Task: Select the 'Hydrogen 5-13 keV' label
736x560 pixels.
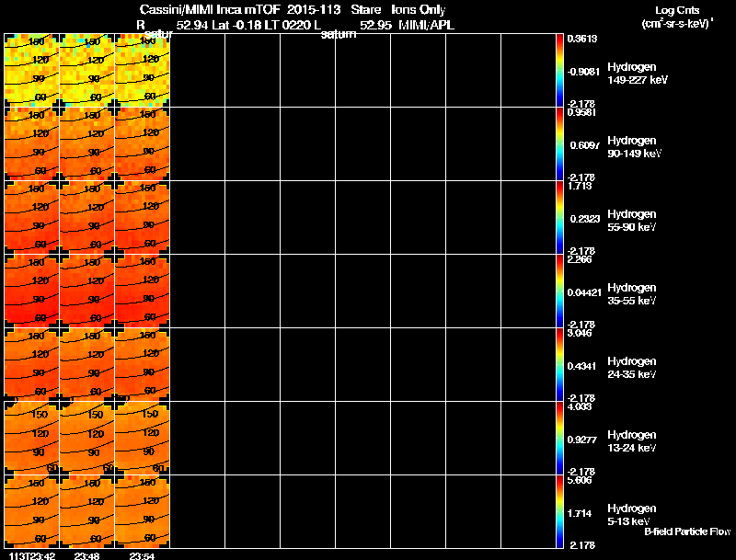Action: tap(632, 515)
